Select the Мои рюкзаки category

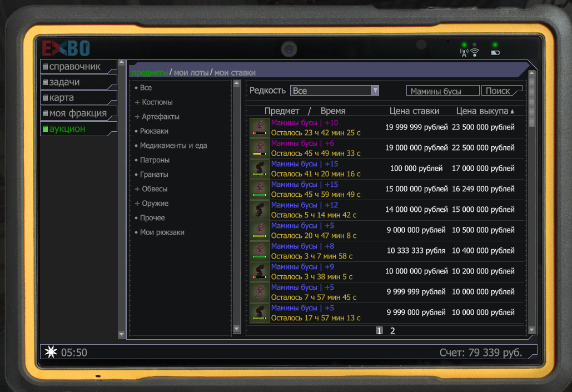coord(159,232)
